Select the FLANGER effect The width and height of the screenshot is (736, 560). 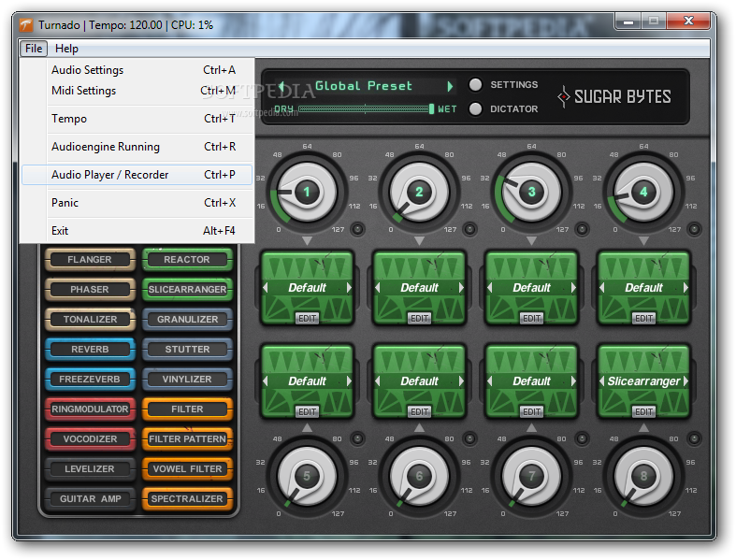[x=90, y=260]
